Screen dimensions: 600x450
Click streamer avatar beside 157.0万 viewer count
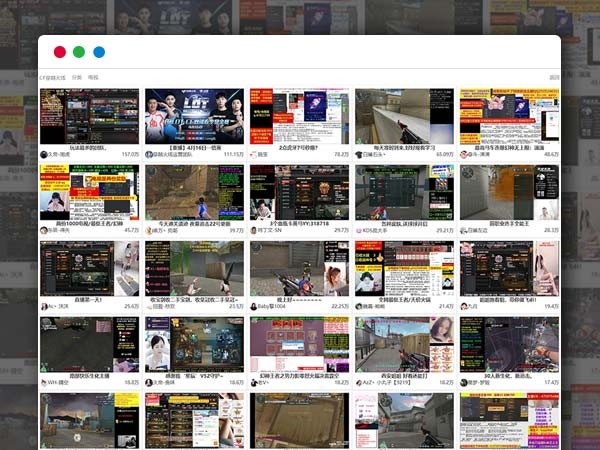pos(43,155)
